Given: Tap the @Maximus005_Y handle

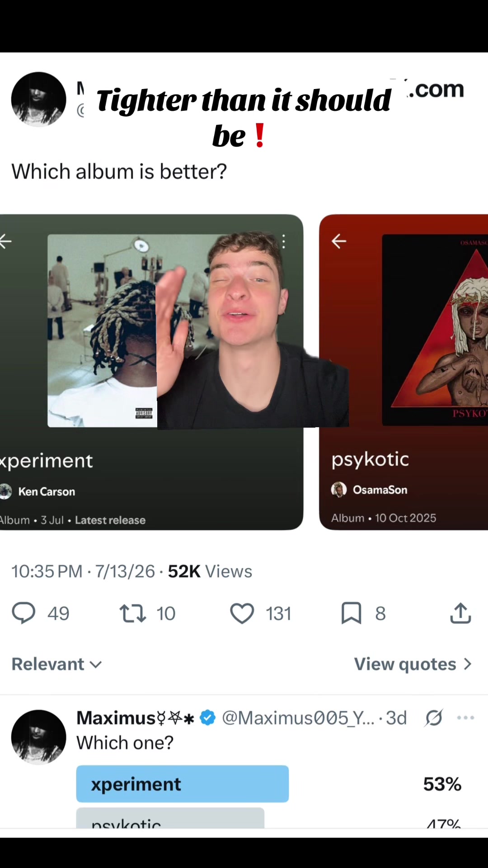Looking at the screenshot, I should tap(298, 717).
